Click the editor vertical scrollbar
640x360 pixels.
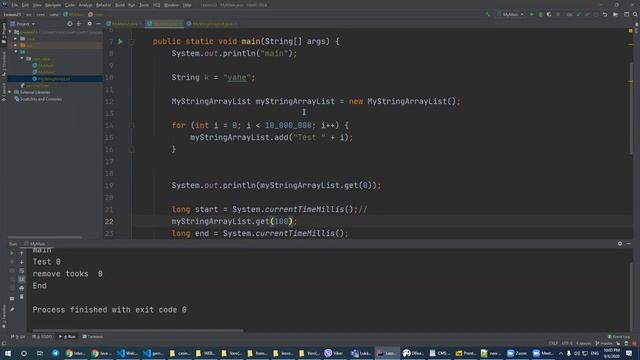(x=631, y=108)
